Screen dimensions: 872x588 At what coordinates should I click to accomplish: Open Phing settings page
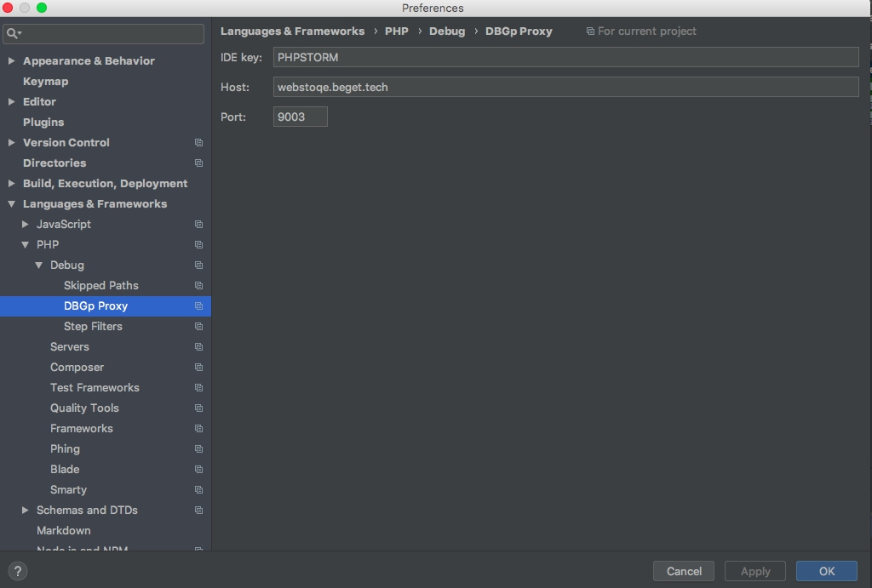click(x=65, y=449)
